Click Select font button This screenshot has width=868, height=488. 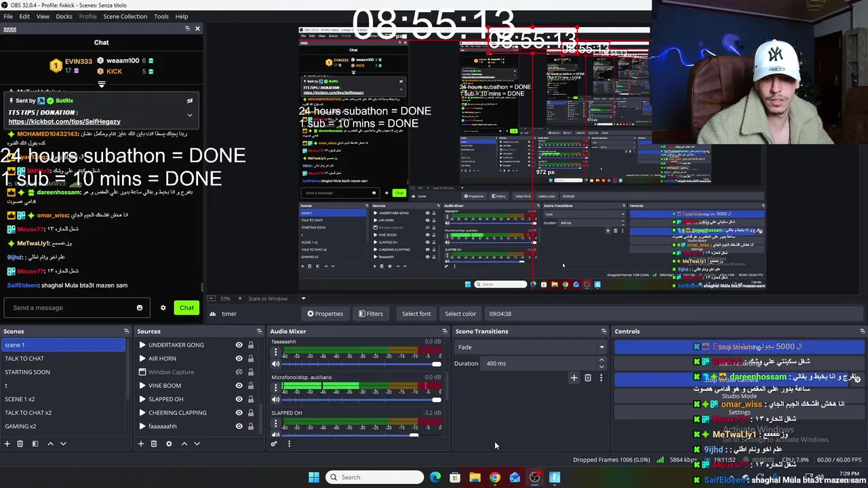click(x=416, y=314)
